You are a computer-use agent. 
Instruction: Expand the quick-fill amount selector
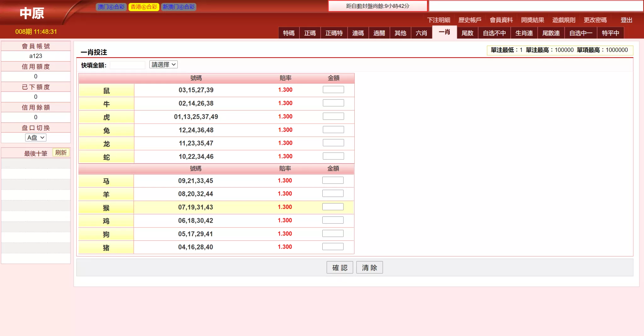pos(163,64)
